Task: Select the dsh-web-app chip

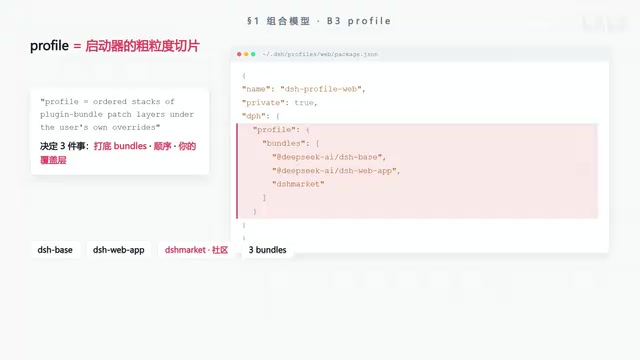Action: point(119,250)
